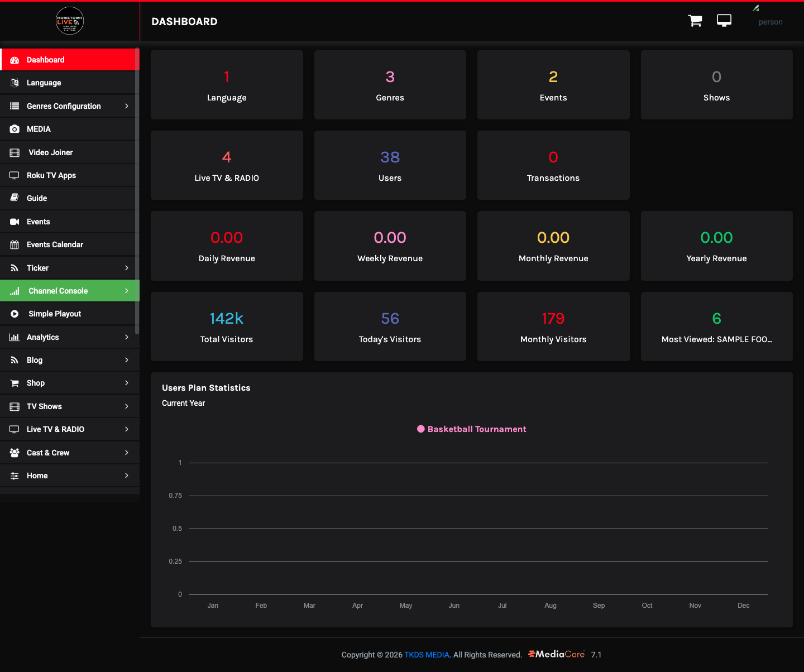The image size is (804, 672).
Task: Click the Yearly Revenue 0.00 card
Action: coord(716,246)
